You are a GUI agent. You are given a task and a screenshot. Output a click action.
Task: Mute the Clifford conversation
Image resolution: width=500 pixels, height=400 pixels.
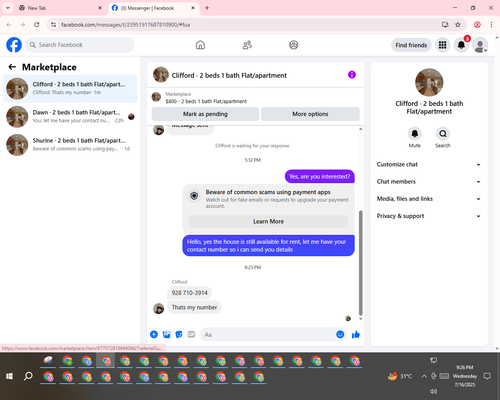415,134
